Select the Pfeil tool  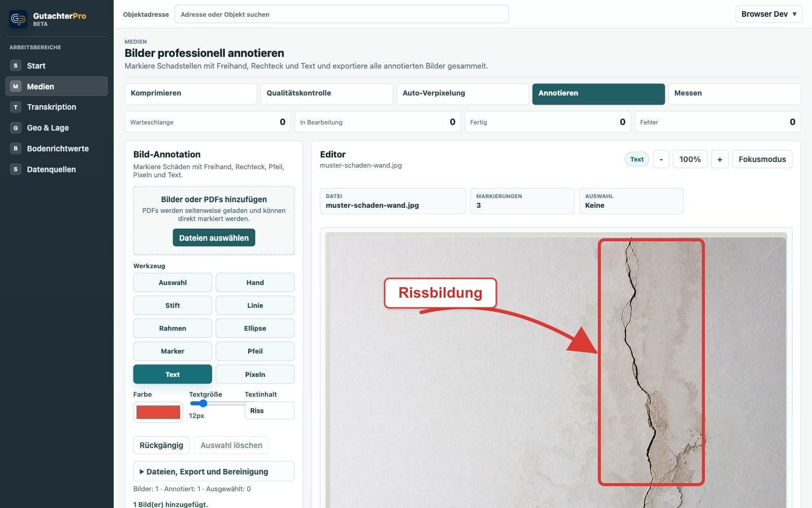point(255,351)
